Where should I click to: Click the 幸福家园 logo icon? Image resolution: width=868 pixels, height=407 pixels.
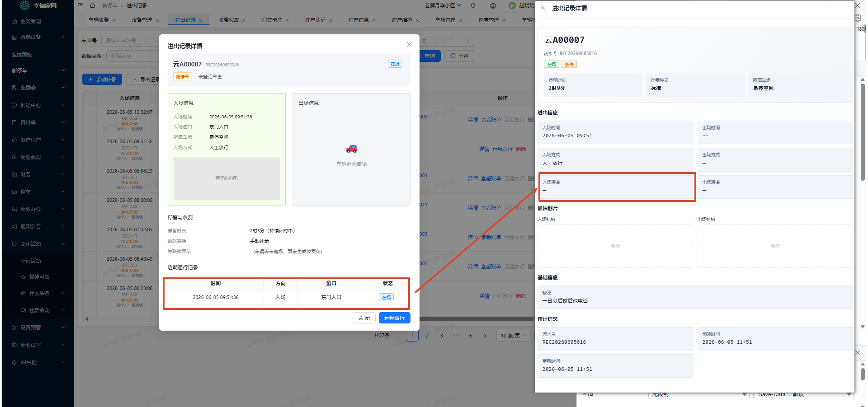pyautogui.click(x=25, y=5)
